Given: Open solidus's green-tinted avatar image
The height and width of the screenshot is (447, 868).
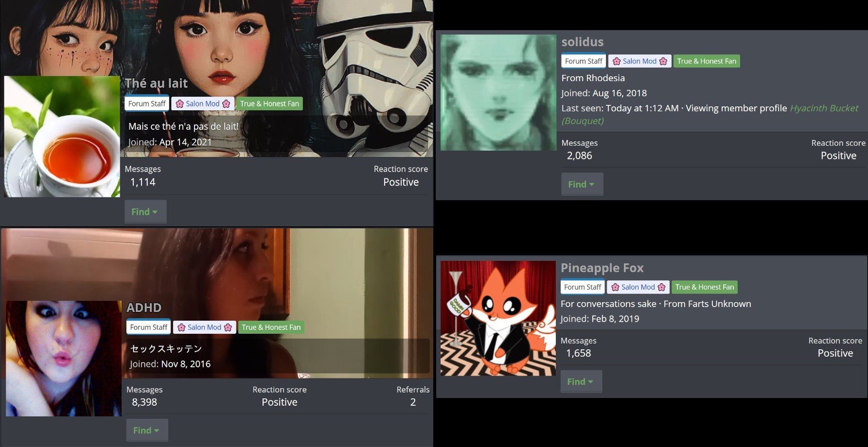Looking at the screenshot, I should click(498, 92).
